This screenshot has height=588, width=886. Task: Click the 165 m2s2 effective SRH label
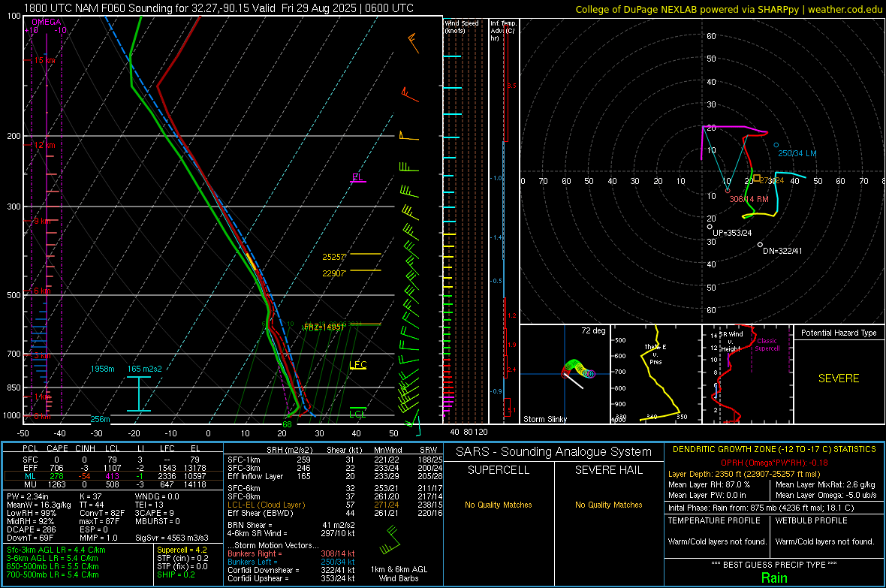click(145, 369)
